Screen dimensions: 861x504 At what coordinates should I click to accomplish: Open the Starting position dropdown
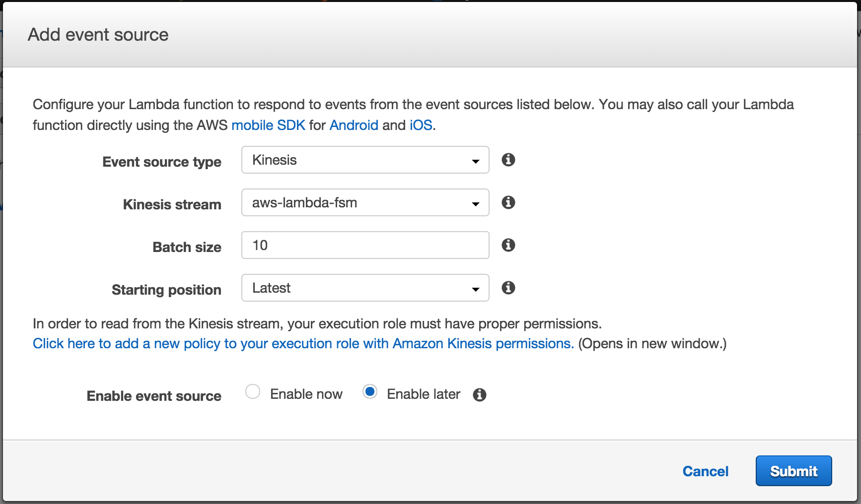tap(365, 288)
